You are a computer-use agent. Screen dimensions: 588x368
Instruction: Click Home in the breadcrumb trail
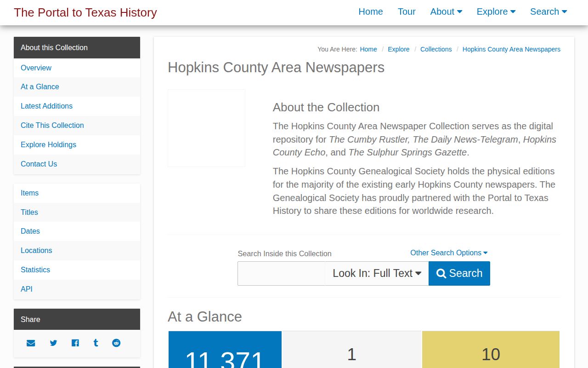(368, 49)
